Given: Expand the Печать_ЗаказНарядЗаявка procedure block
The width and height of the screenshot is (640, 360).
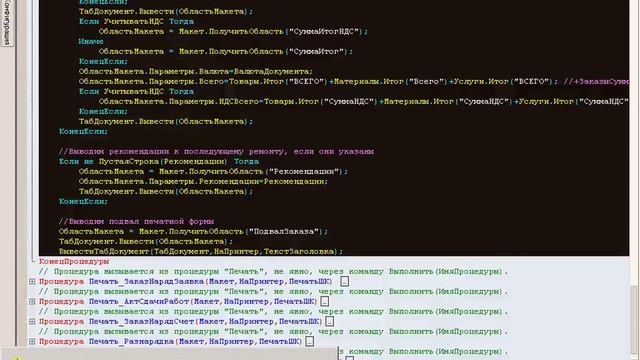Looking at the screenshot, I should pos(32,282).
